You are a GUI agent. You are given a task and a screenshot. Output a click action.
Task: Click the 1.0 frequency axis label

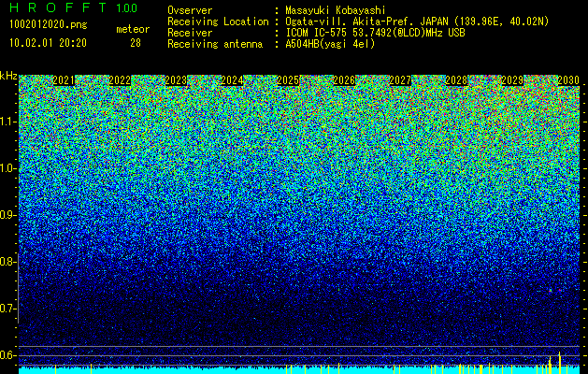[x=8, y=168]
